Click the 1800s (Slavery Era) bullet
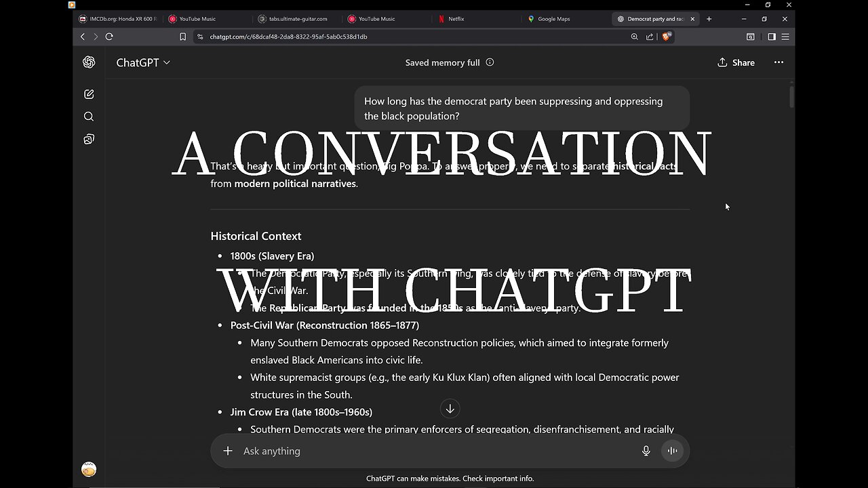Viewport: 868px width, 488px height. click(x=272, y=256)
